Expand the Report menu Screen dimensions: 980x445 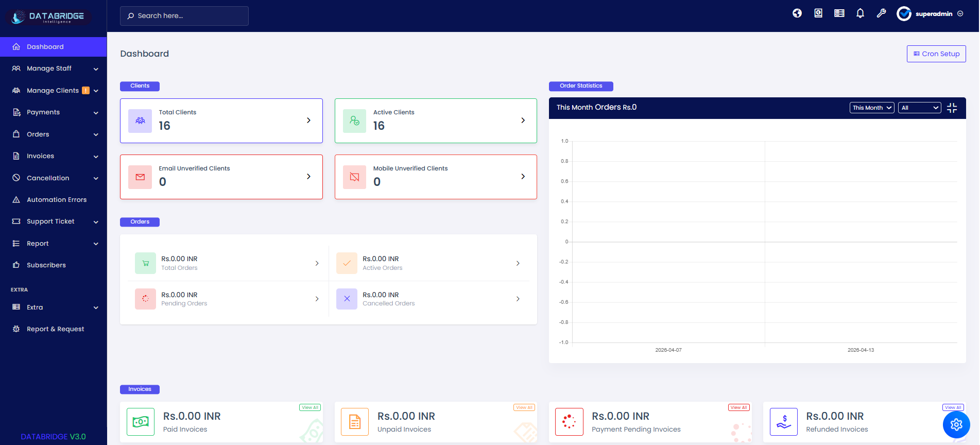pyautogui.click(x=96, y=244)
